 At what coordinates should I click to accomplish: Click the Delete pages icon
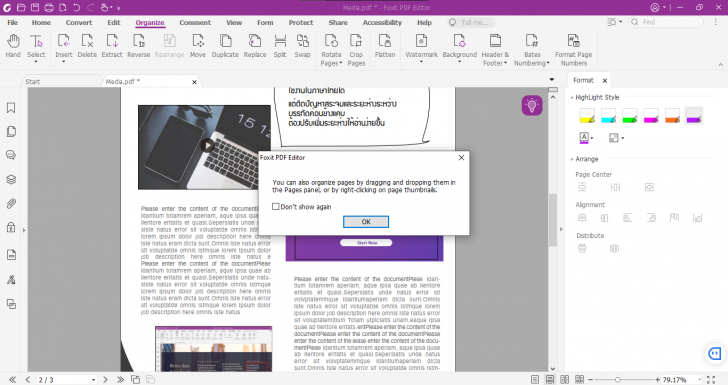pyautogui.click(x=87, y=46)
